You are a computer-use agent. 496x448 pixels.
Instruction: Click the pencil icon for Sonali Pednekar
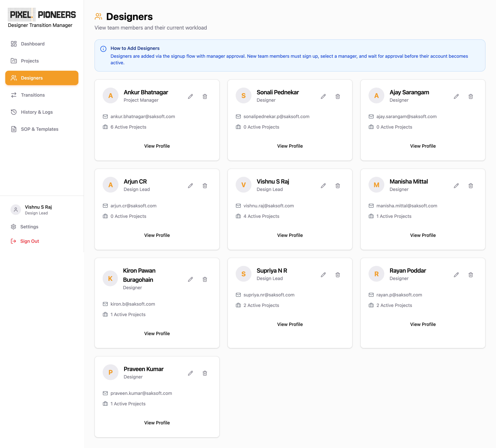point(323,96)
